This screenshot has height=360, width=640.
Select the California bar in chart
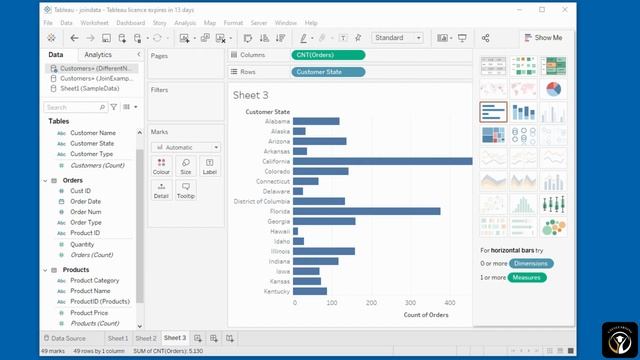[x=382, y=162]
